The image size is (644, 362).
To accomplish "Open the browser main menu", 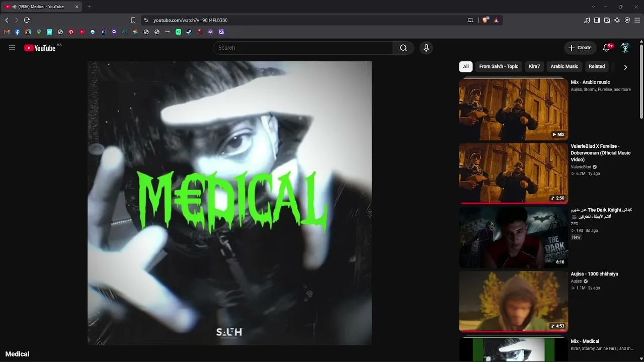I will point(637,20).
